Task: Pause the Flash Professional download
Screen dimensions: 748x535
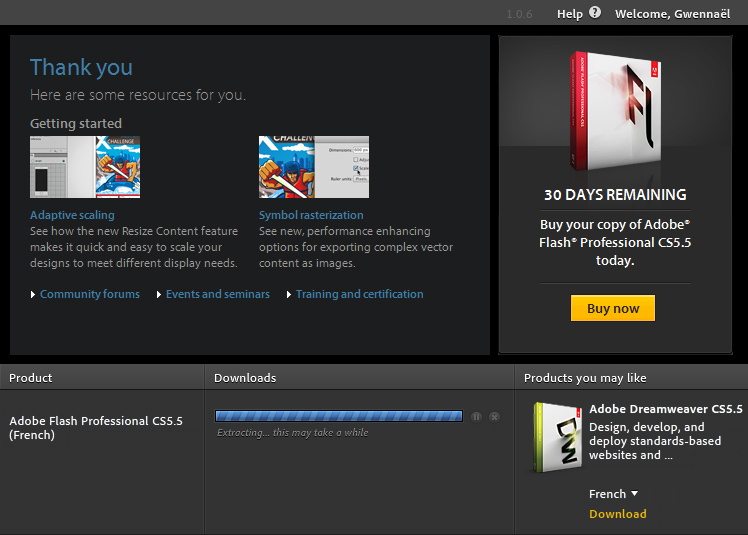Action: pyautogui.click(x=476, y=416)
